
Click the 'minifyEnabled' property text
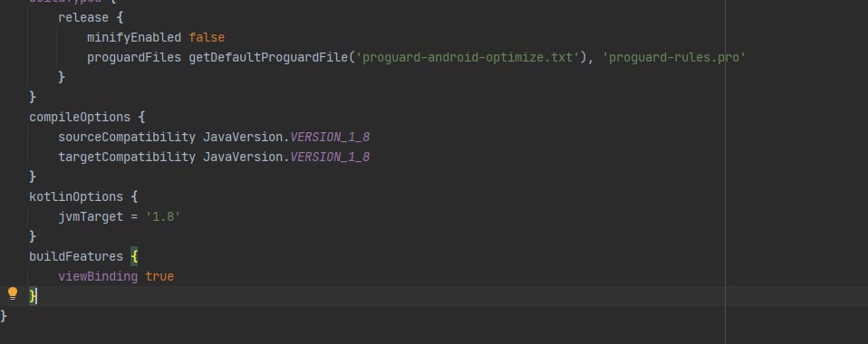[x=134, y=38]
